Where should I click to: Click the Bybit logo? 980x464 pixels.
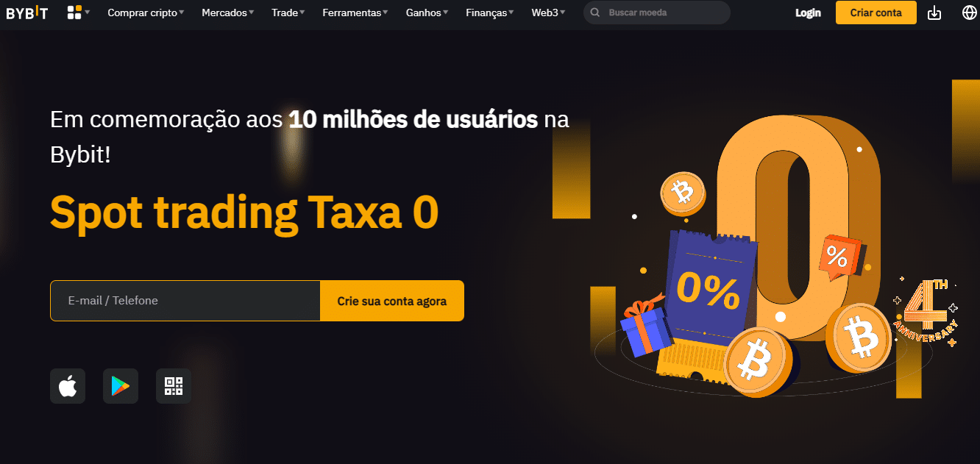26,13
